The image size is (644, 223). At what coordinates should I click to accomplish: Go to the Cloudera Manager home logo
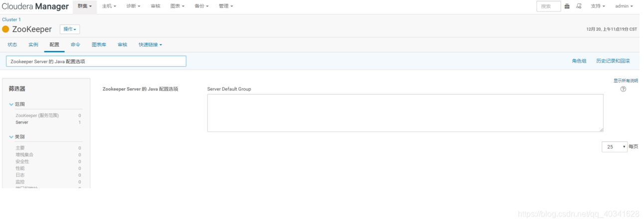point(35,6)
